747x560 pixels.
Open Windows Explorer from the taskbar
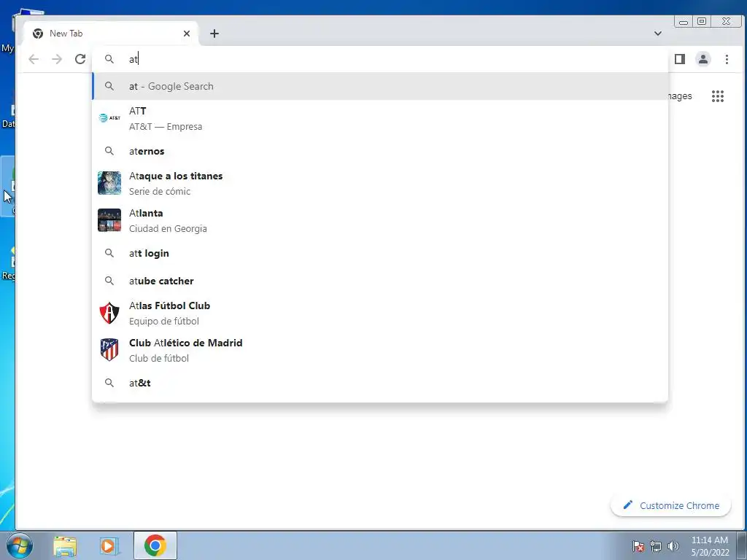pos(65,545)
